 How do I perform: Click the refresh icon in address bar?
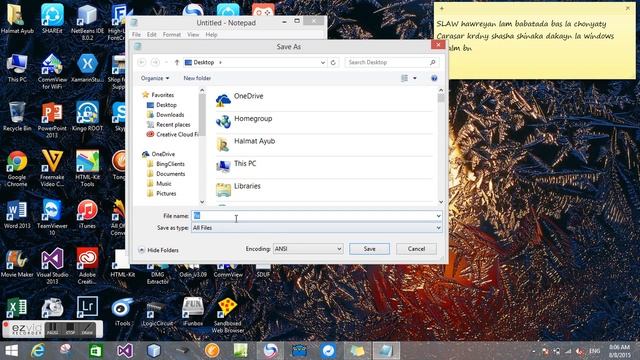333,62
